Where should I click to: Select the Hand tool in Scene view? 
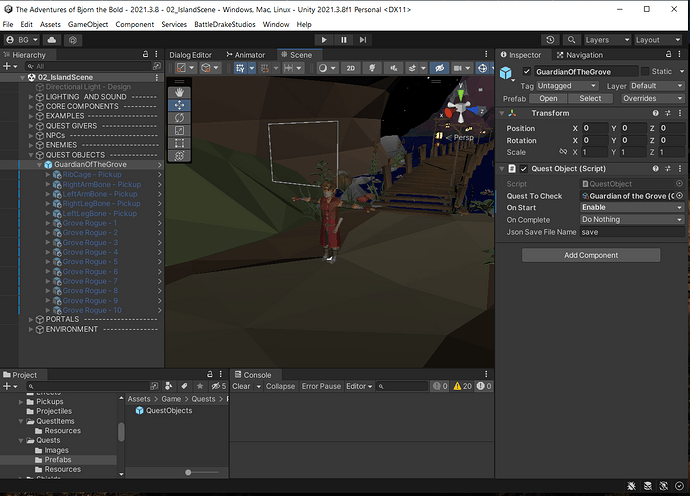[180, 92]
